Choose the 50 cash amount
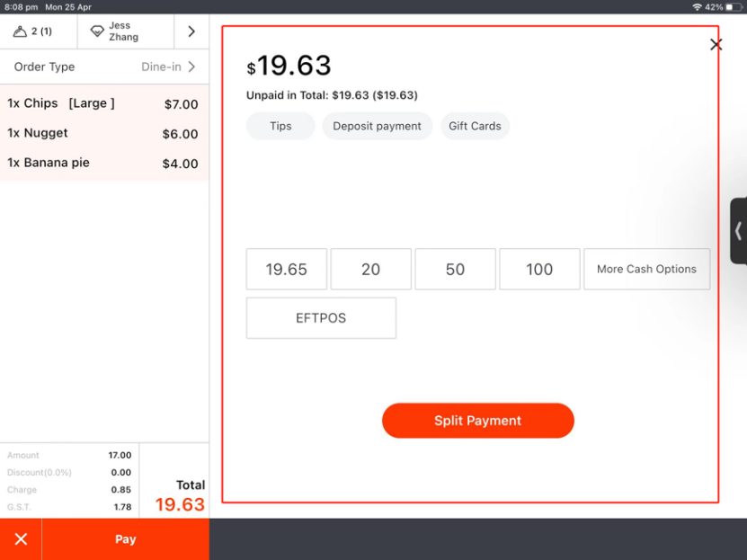 (x=455, y=269)
